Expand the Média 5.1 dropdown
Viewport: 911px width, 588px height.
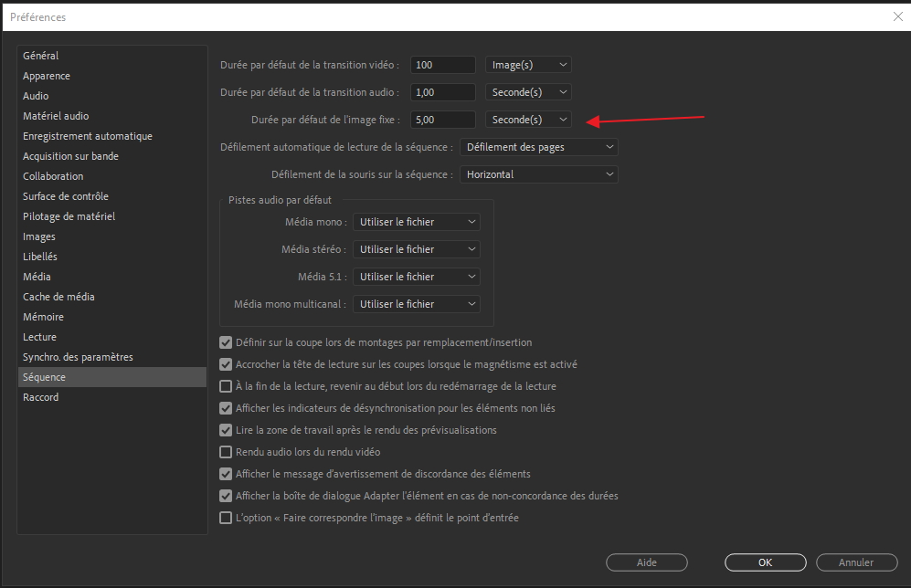pos(417,277)
